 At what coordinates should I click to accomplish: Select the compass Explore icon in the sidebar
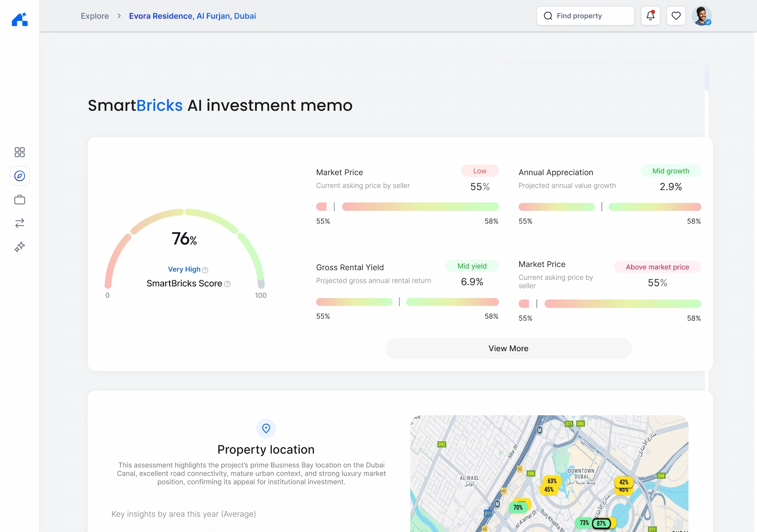point(20,176)
